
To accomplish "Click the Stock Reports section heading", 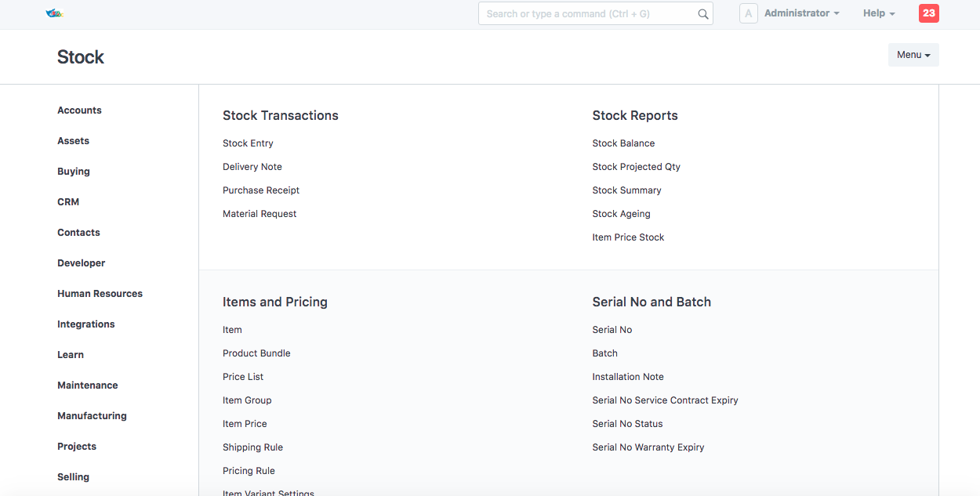I will click(x=635, y=115).
